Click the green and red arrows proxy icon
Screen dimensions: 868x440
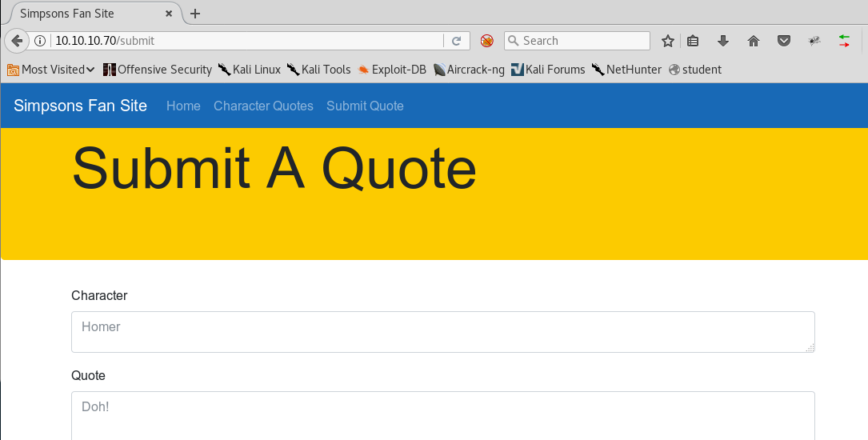point(844,41)
